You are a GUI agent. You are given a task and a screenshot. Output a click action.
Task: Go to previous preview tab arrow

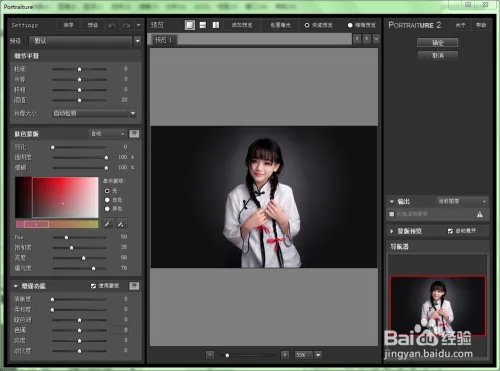click(357, 39)
